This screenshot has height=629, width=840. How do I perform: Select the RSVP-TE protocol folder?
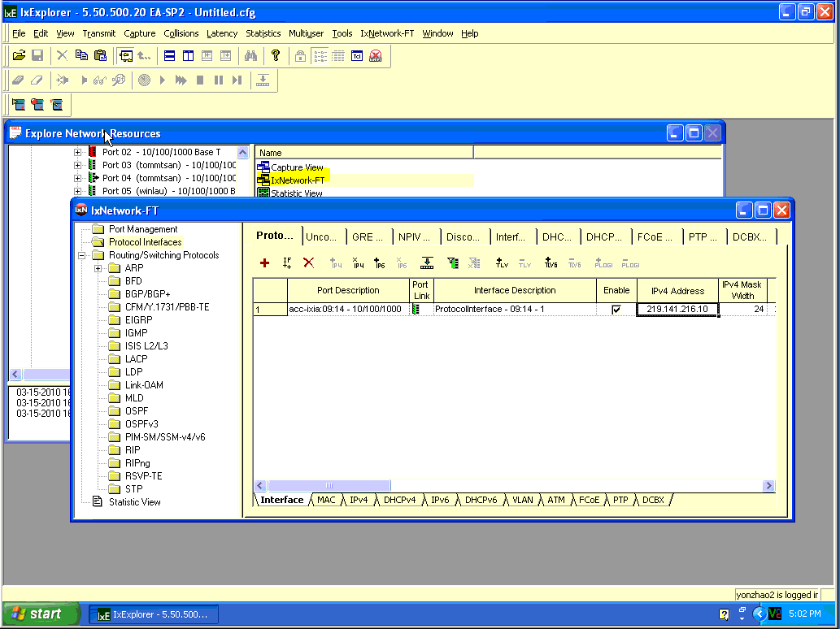coord(143,476)
